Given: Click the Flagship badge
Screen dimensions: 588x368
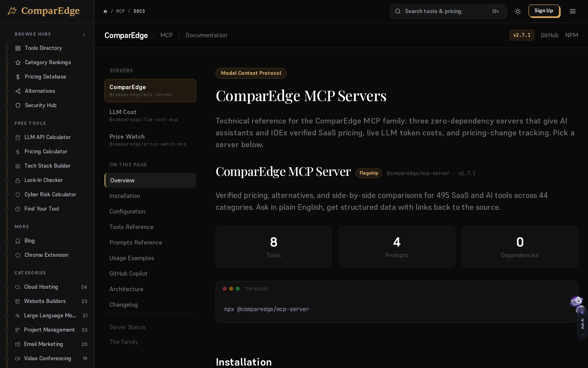Looking at the screenshot, I should click(369, 173).
